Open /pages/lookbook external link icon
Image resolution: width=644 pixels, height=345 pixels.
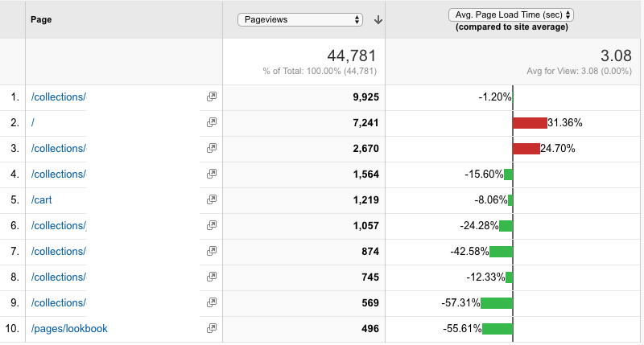212,328
